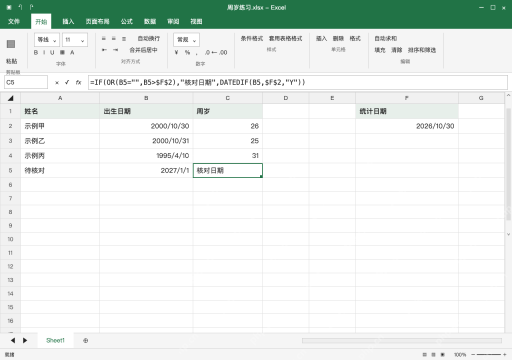Switch to Page Break Preview icon
Screen dimensions: 512x360
443,355
